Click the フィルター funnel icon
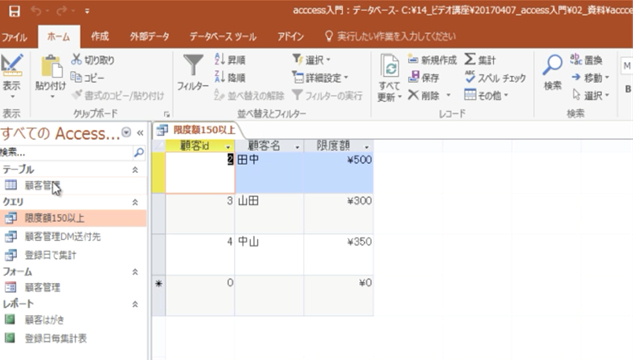Viewport: 640px width, 360px height. coord(193,66)
